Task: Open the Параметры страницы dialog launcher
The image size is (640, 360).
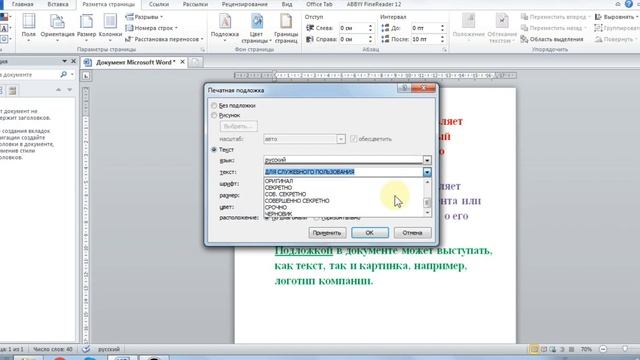Action: point(202,49)
